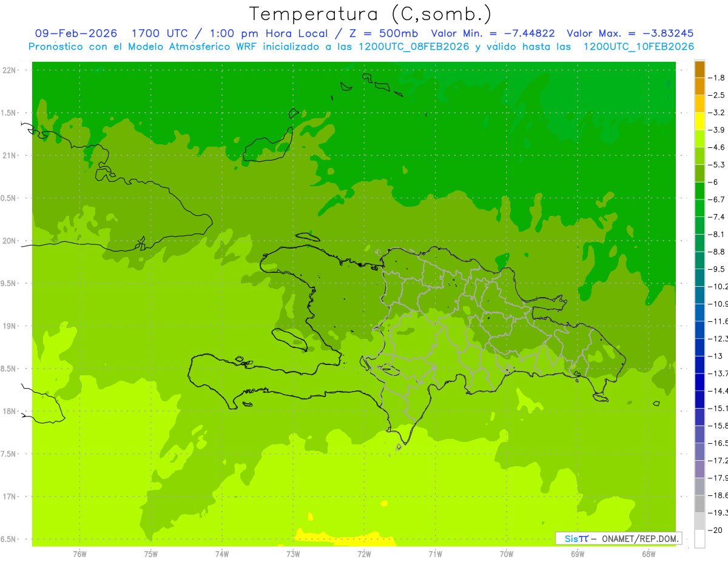Screen dimensions: 728x562
Task: Click the "73W" longitude label
Action: pyautogui.click(x=293, y=554)
